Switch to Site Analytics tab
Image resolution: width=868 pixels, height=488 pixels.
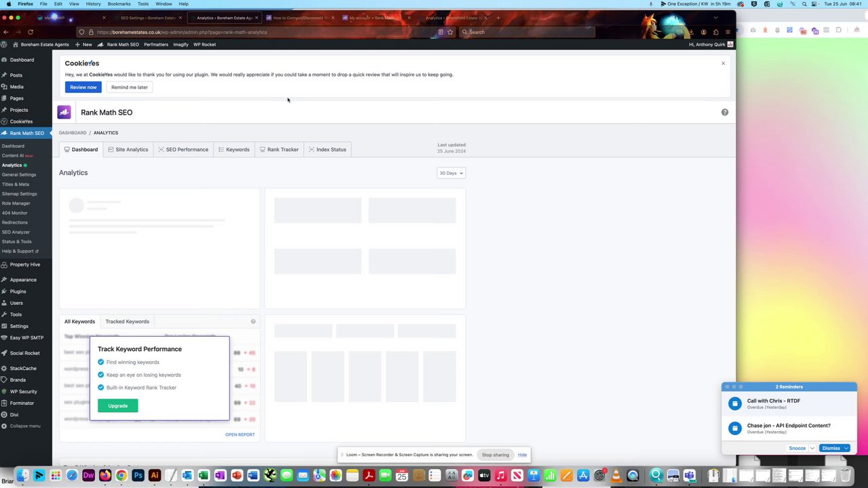127,150
